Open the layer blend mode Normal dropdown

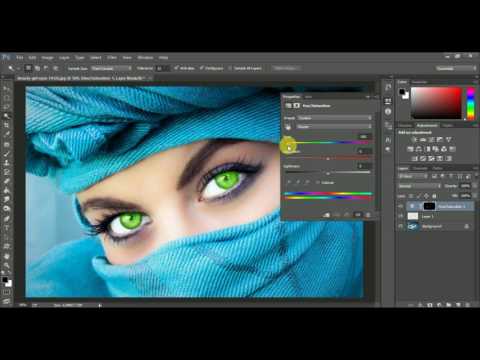(419, 186)
